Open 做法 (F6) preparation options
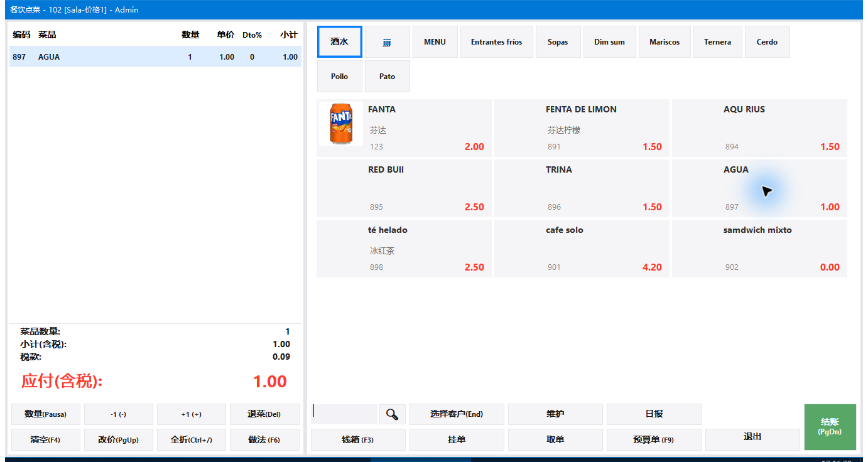The height and width of the screenshot is (462, 868). [264, 440]
